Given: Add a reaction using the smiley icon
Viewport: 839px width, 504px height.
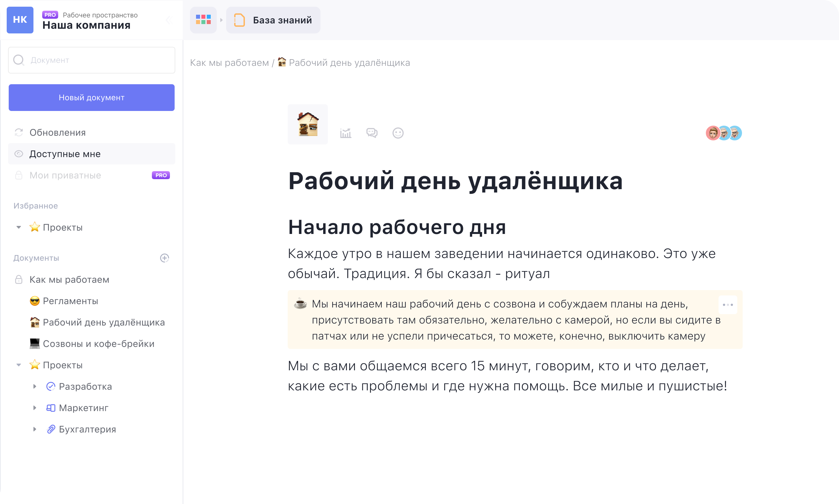Looking at the screenshot, I should click(398, 133).
